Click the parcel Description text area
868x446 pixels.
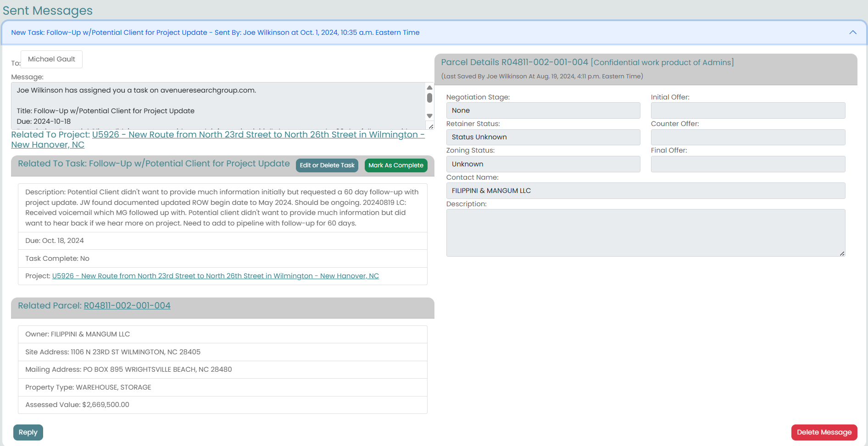645,233
